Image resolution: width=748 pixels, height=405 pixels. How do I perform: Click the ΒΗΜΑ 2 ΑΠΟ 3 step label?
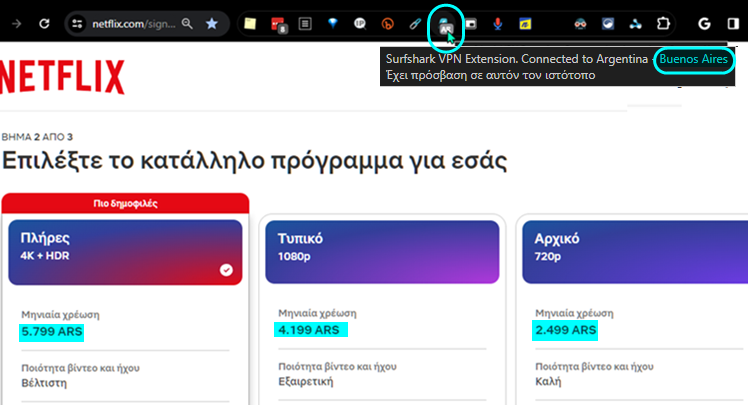[37, 137]
